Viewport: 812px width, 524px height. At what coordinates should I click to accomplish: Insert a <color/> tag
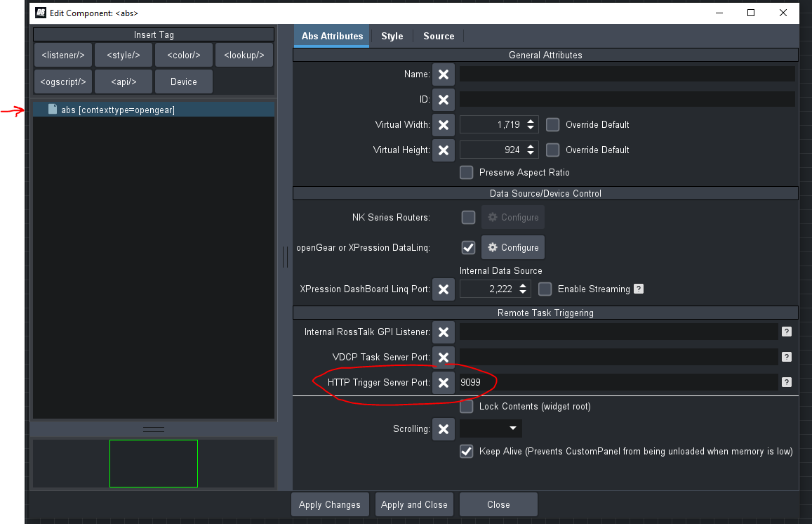184,55
